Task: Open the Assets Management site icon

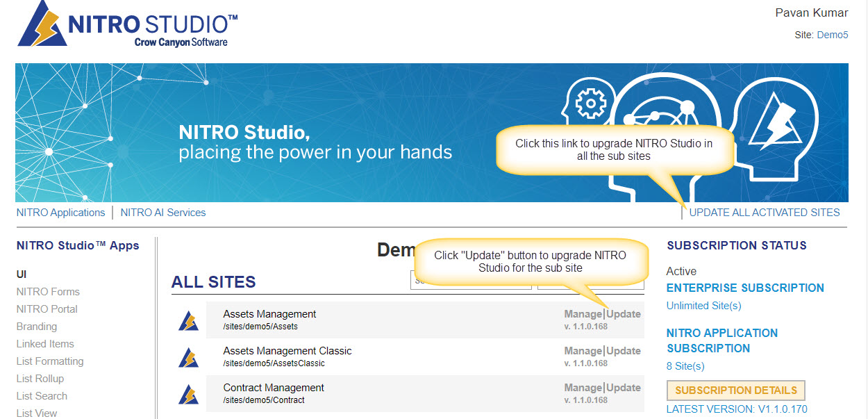Action: coord(188,320)
